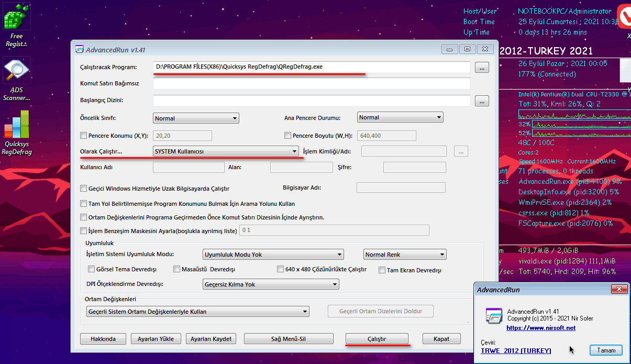Open the nirsoft.net link
The height and width of the screenshot is (364, 631).
click(541, 328)
